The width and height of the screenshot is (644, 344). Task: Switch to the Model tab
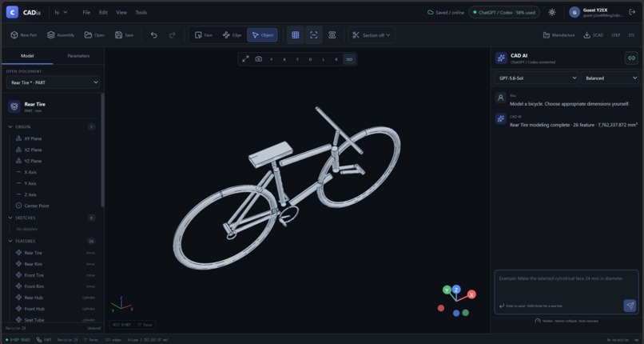pos(27,56)
